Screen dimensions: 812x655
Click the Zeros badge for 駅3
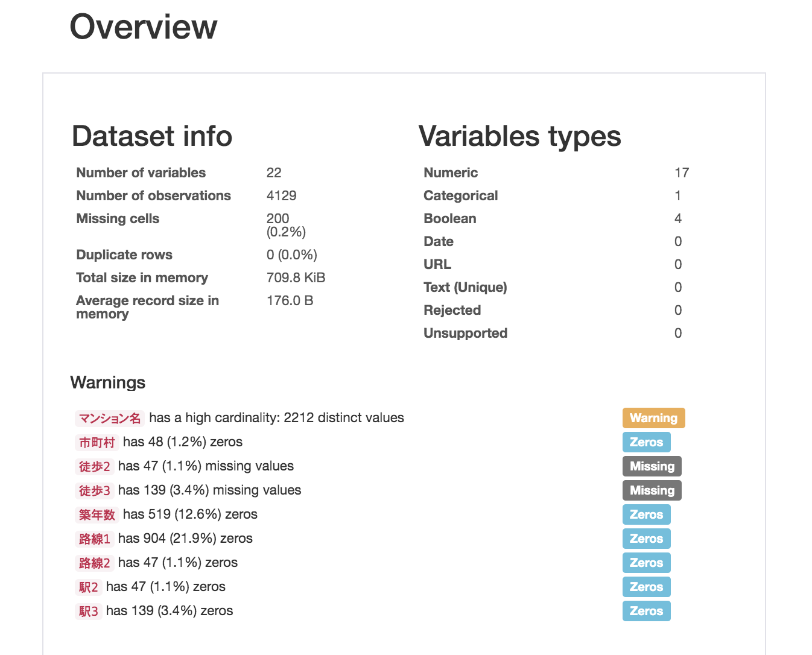coord(646,611)
